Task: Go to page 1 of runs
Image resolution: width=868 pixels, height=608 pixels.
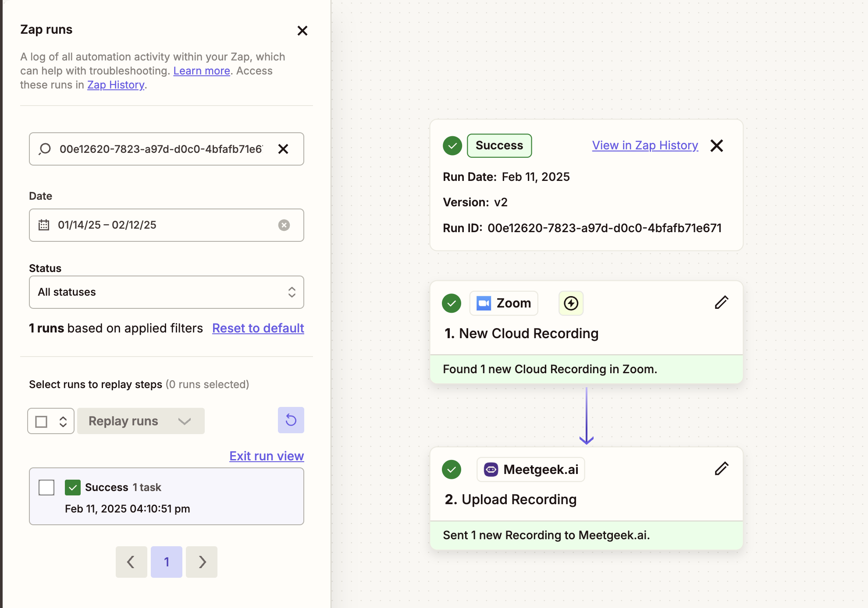Action: tap(167, 562)
